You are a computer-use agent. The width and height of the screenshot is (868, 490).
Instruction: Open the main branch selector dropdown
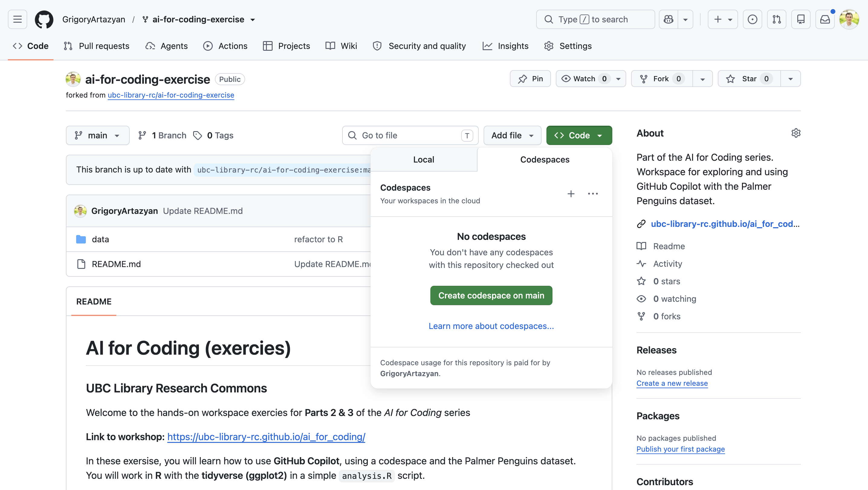98,135
